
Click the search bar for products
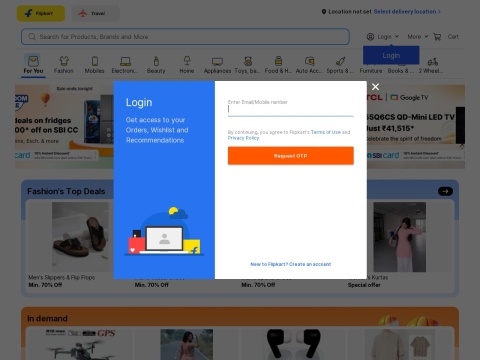pos(185,37)
